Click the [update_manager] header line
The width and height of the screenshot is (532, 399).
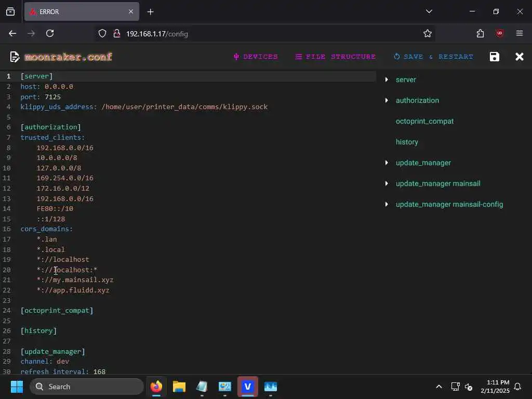click(53, 352)
